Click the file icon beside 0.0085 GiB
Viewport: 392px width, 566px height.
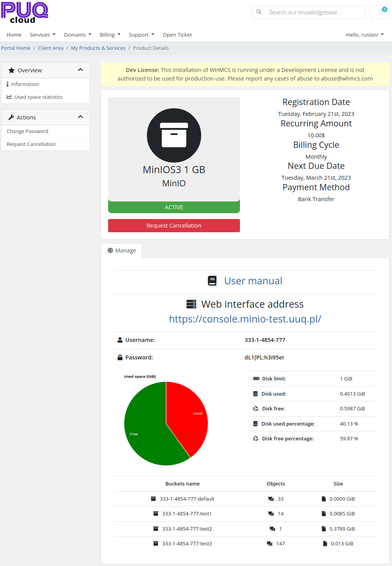tap(324, 513)
